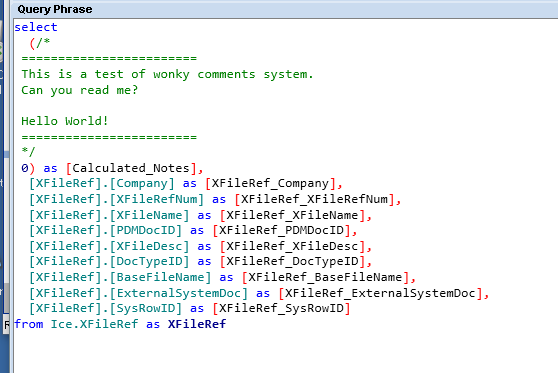Click the '[PDMDocID]' column name
Screen dimensions: 558x373
point(146,230)
